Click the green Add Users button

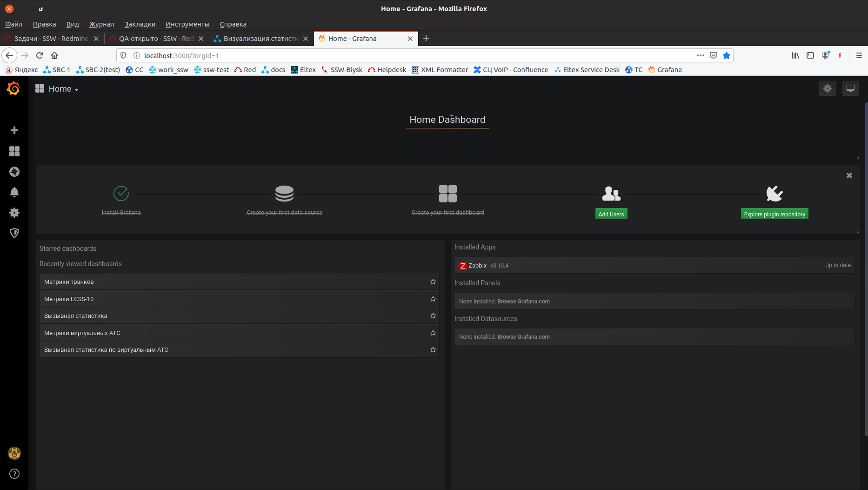click(611, 214)
